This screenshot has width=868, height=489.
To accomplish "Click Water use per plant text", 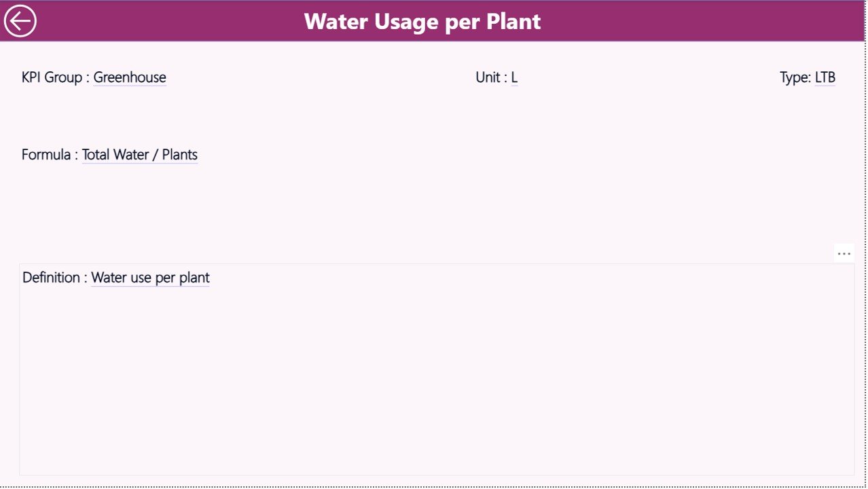I will click(150, 278).
